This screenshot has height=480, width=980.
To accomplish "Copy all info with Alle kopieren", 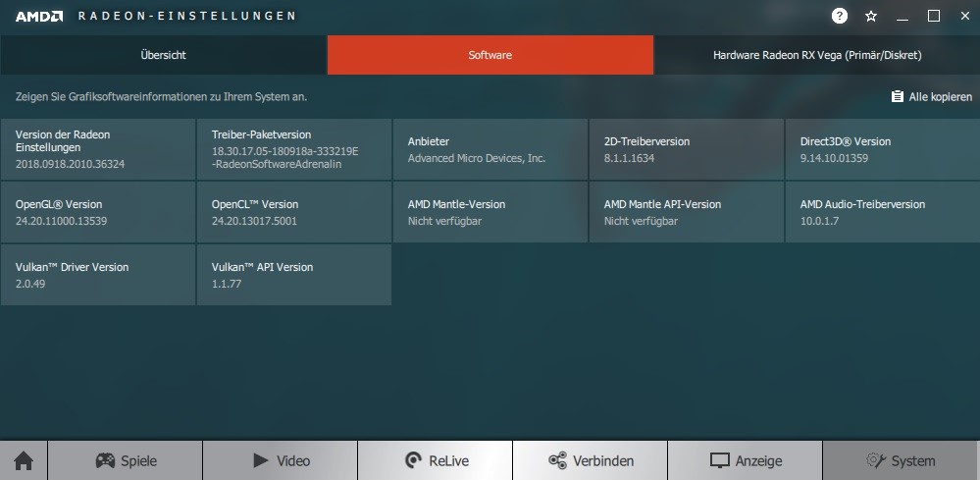I will click(x=931, y=97).
